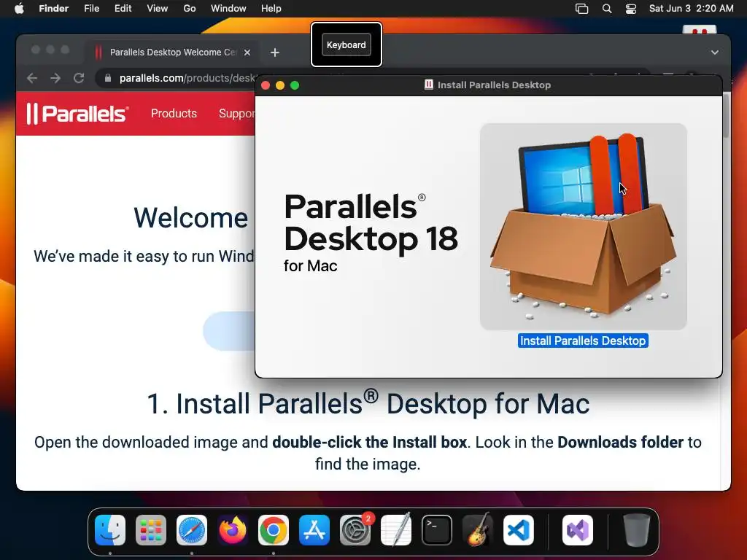The height and width of the screenshot is (560, 747).
Task: Open the Finder menu
Action: tap(53, 9)
